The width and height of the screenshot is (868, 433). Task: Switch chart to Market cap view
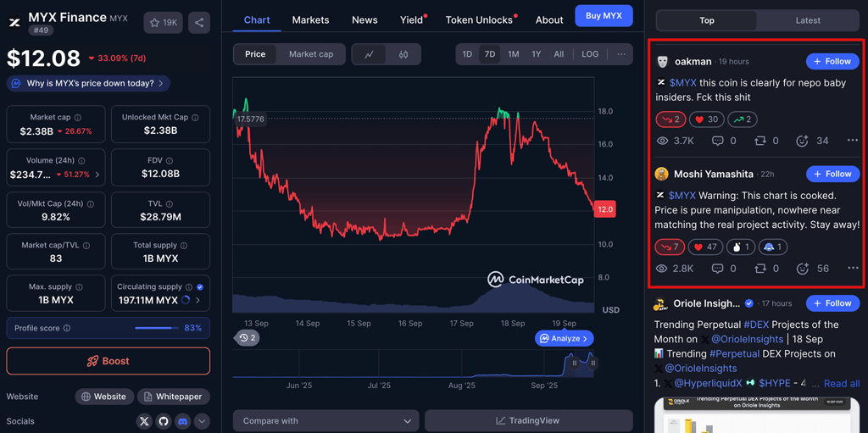(x=311, y=54)
